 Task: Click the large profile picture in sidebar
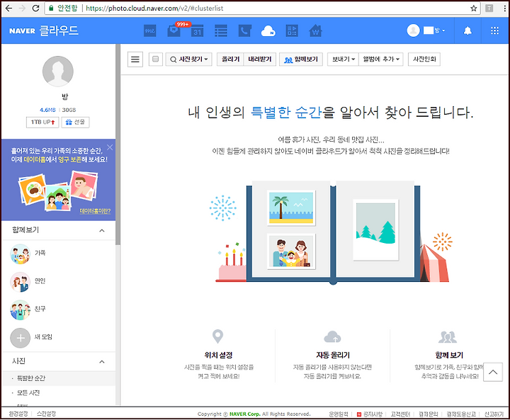pos(58,72)
